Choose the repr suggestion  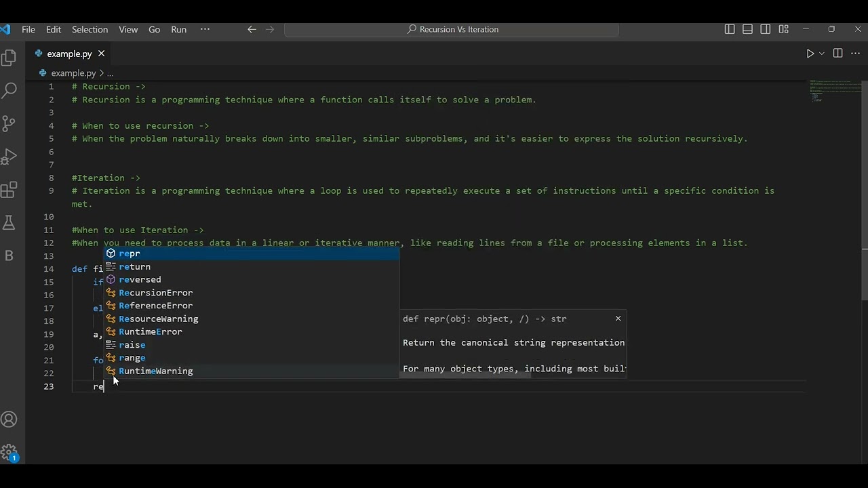(251, 253)
